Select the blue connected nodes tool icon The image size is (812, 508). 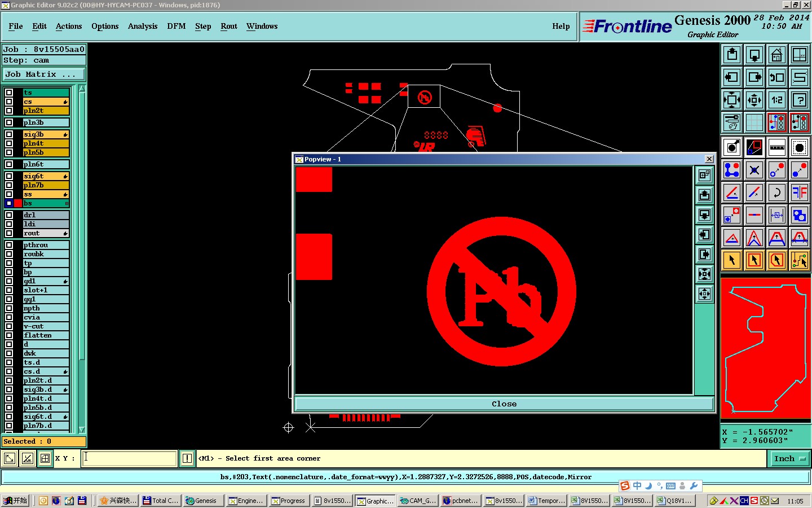pyautogui.click(x=732, y=170)
